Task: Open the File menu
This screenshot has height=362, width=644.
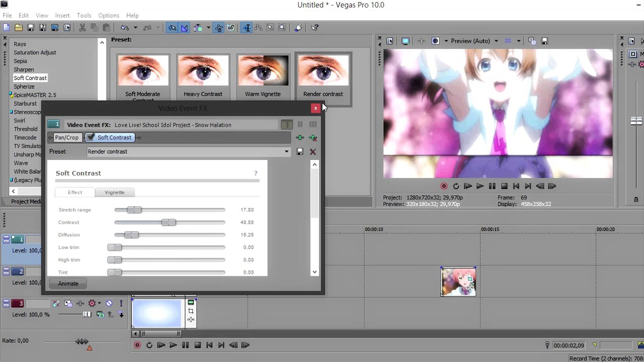Action: pyautogui.click(x=7, y=16)
